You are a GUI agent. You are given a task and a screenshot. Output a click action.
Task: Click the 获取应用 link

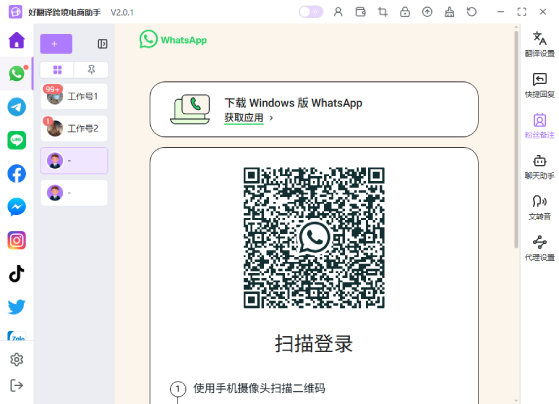(244, 118)
